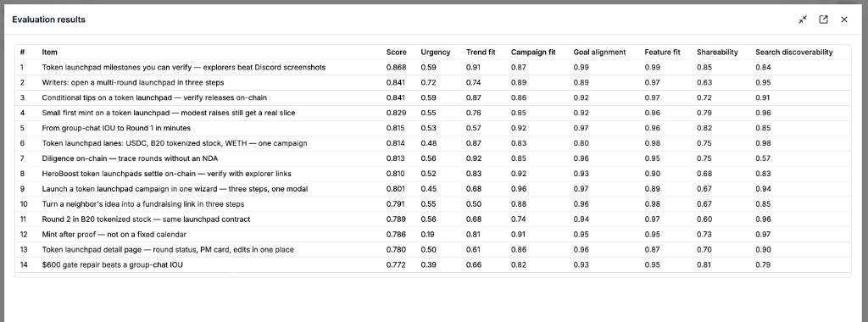Click search discoverability value 0.98 in row 6
This screenshot has height=322, width=868.
pyautogui.click(x=763, y=143)
